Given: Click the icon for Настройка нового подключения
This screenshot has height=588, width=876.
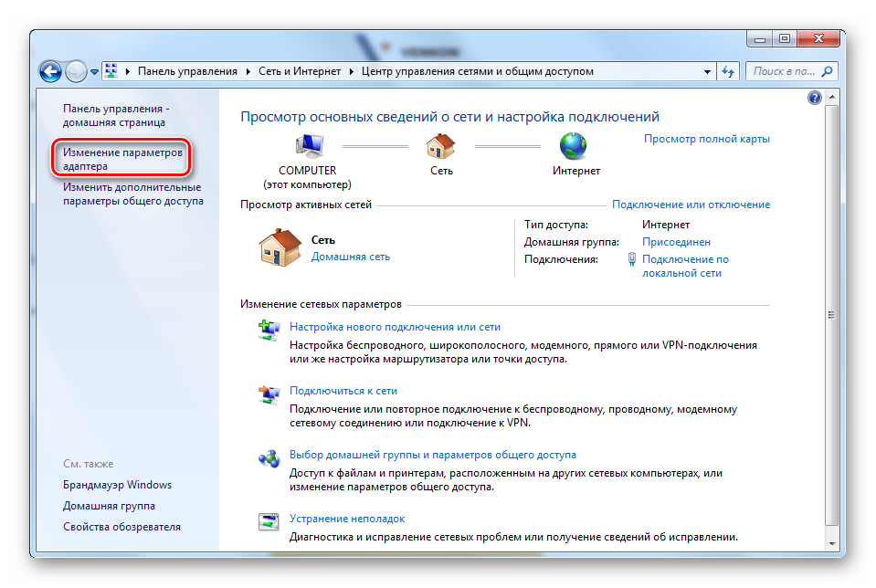Looking at the screenshot, I should click(269, 330).
